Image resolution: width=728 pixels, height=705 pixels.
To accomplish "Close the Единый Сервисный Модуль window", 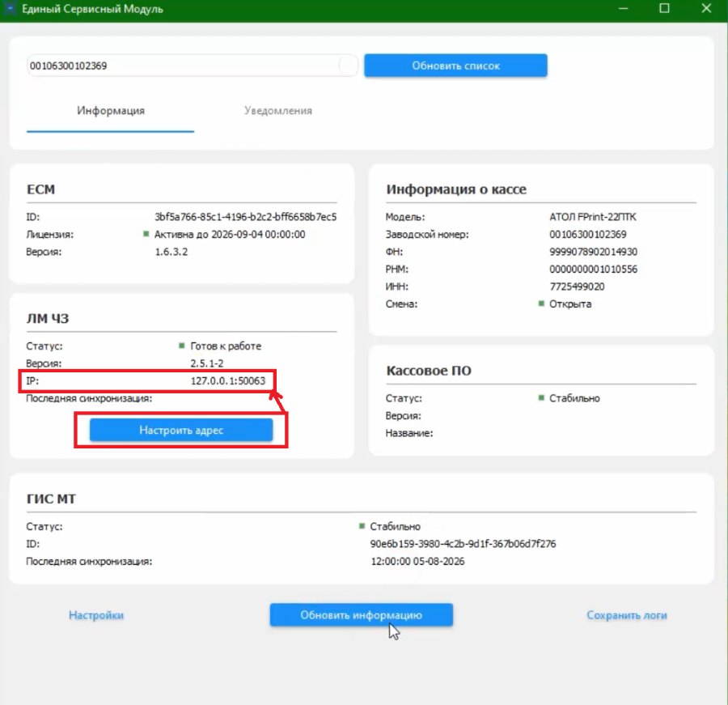I will (x=706, y=8).
